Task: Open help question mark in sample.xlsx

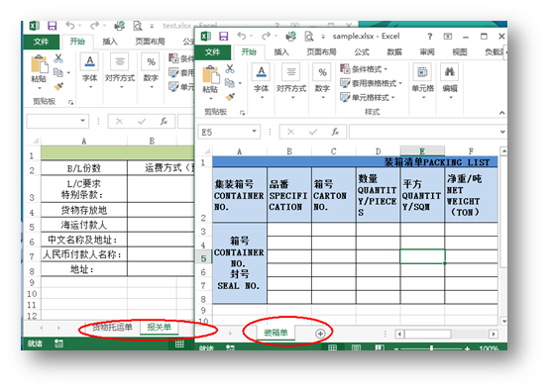Action: tap(430, 37)
